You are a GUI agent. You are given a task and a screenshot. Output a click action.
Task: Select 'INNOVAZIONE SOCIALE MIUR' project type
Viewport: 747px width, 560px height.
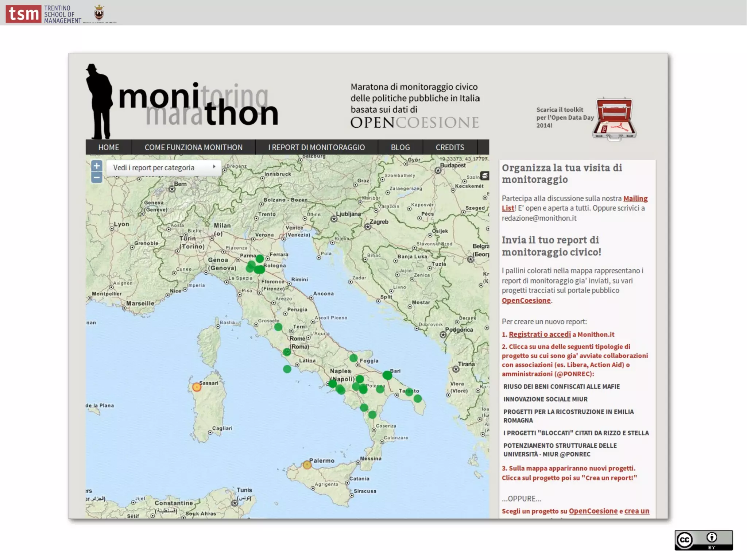tap(545, 399)
